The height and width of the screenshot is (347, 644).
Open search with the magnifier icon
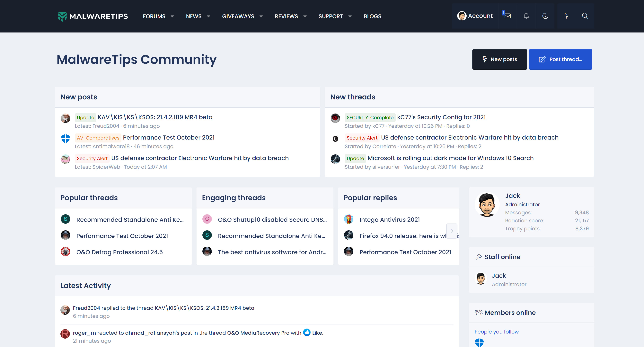585,16
